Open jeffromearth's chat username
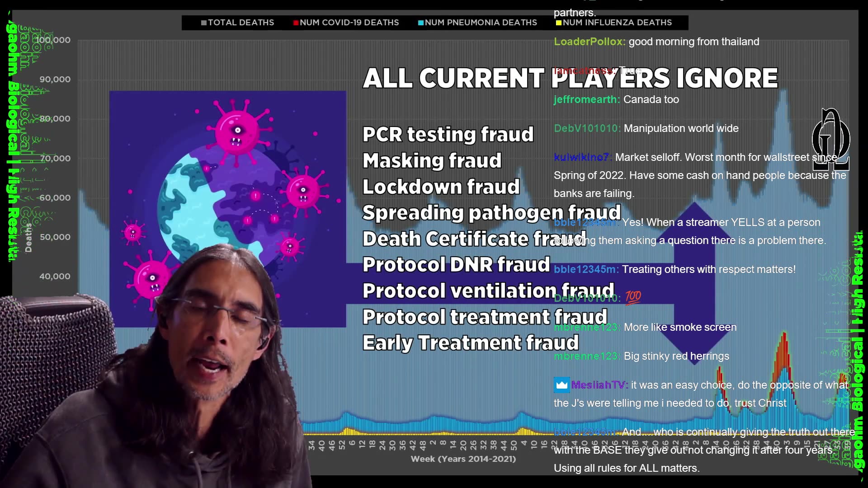This screenshot has height=488, width=868. pyautogui.click(x=586, y=99)
